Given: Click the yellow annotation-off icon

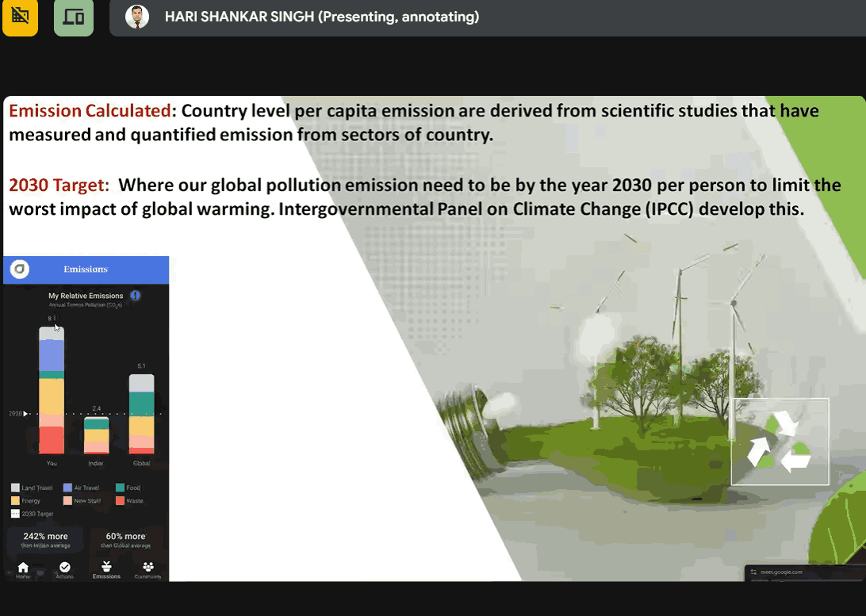Looking at the screenshot, I should click(x=20, y=17).
